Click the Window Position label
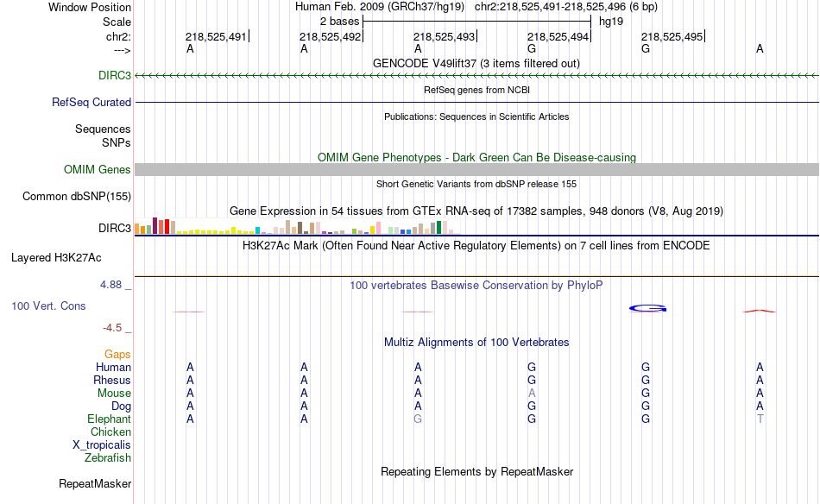This screenshot has width=820, height=504. [90, 7]
